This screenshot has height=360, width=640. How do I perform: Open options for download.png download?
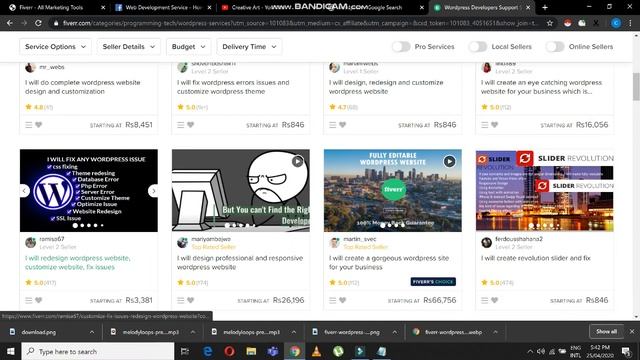tap(92, 332)
